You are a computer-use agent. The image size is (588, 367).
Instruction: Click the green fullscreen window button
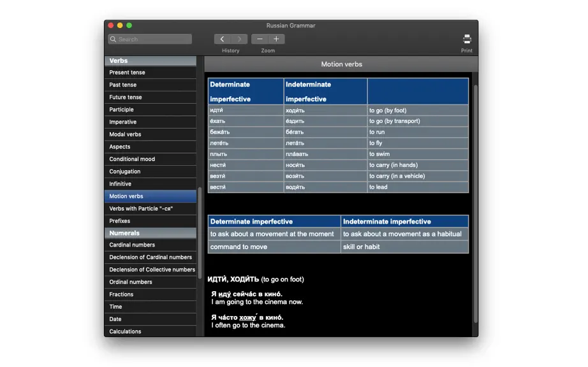[x=129, y=25]
